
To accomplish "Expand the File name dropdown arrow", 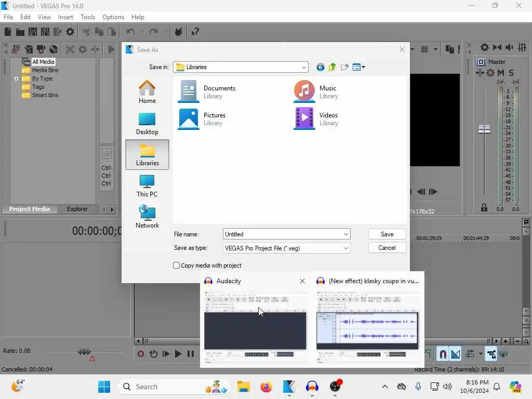I will 345,234.
